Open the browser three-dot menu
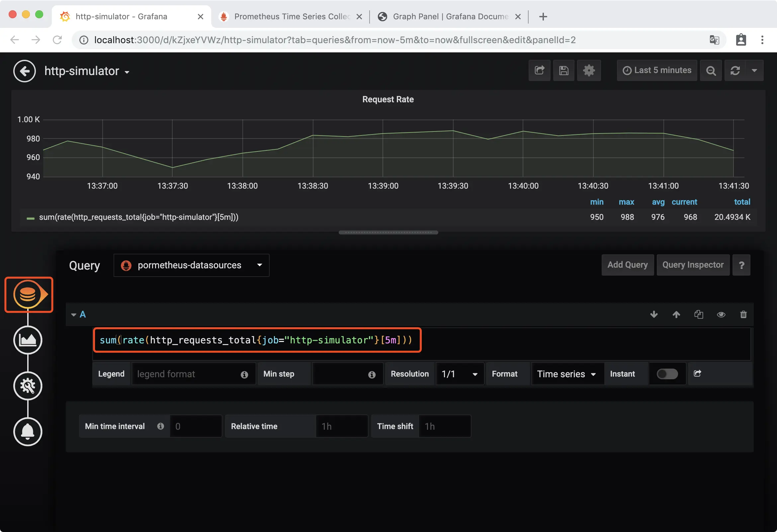The image size is (777, 532). click(762, 40)
